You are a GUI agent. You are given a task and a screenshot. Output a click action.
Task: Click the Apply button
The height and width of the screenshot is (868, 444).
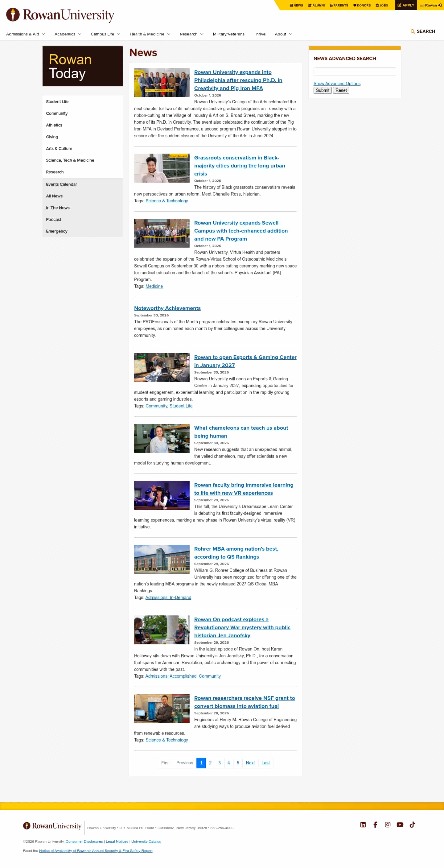(x=405, y=5)
